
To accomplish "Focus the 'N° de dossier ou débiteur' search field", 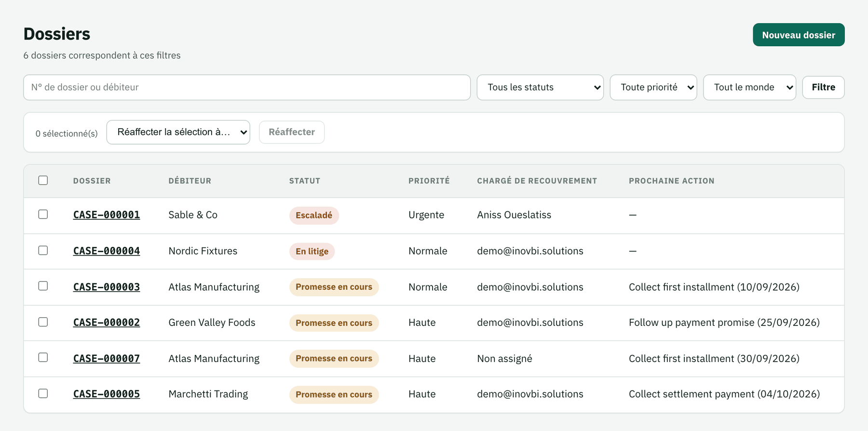I will click(x=247, y=87).
